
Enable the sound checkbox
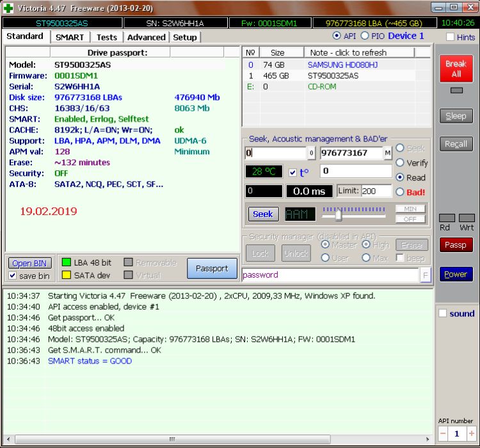pos(442,313)
